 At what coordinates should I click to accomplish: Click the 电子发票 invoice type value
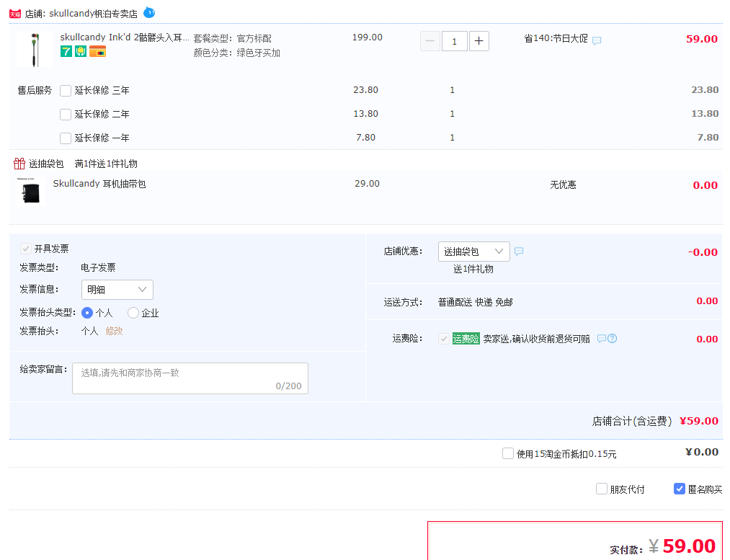[x=98, y=267]
